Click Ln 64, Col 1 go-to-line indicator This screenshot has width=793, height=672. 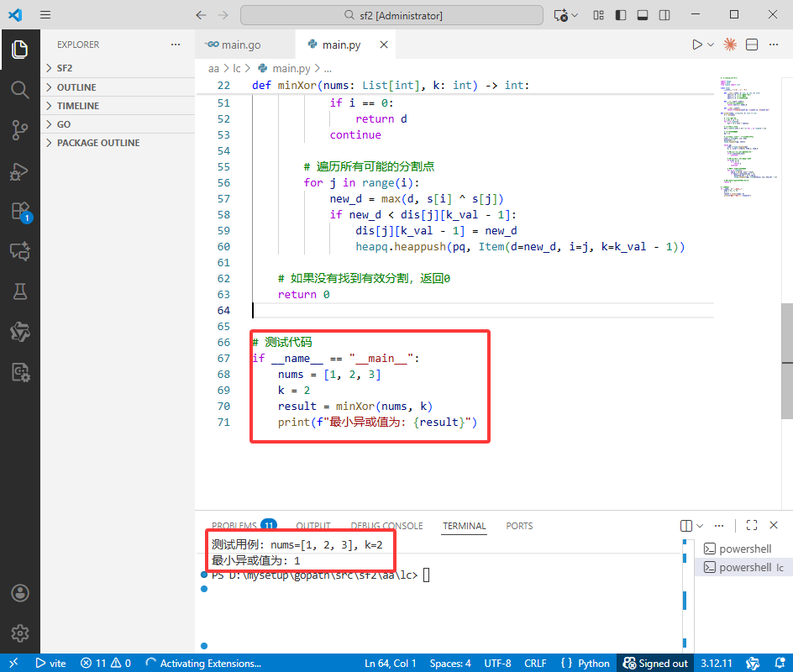391,663
